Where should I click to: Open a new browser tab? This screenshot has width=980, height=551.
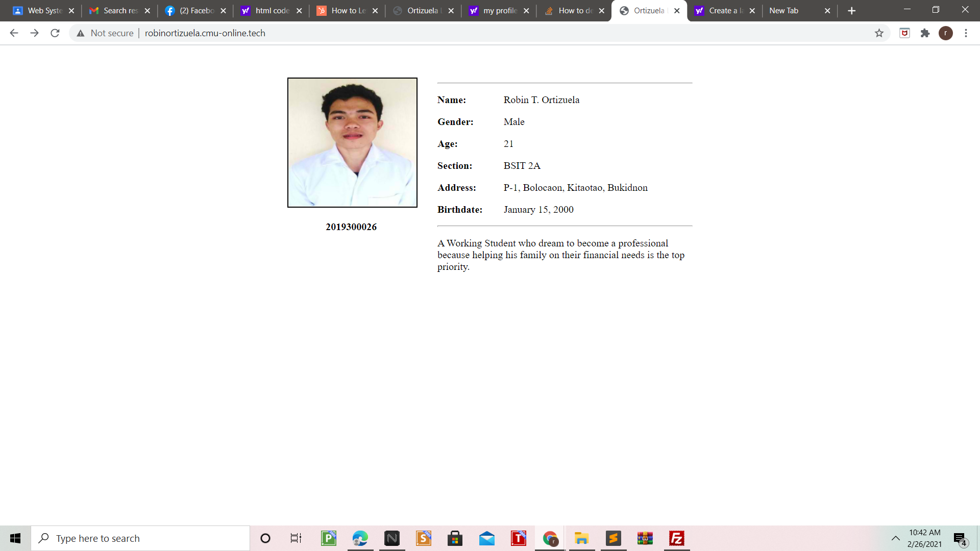point(851,11)
